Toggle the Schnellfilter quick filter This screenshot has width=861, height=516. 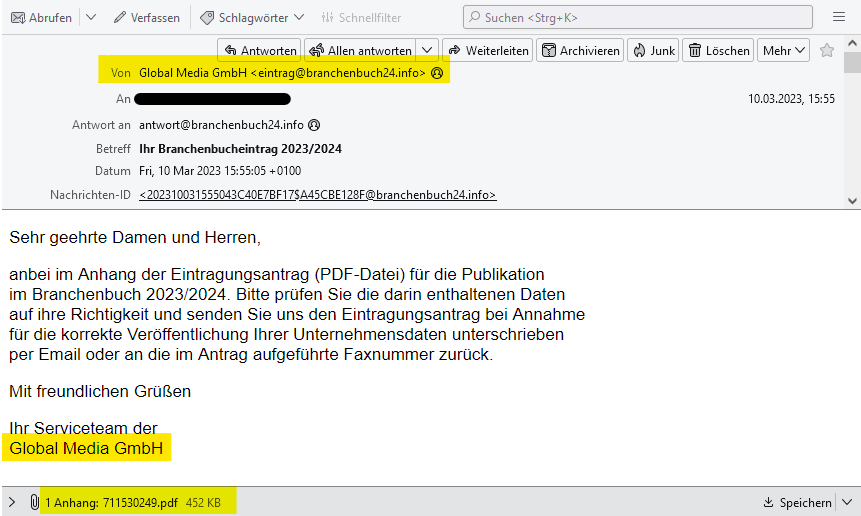point(361,18)
